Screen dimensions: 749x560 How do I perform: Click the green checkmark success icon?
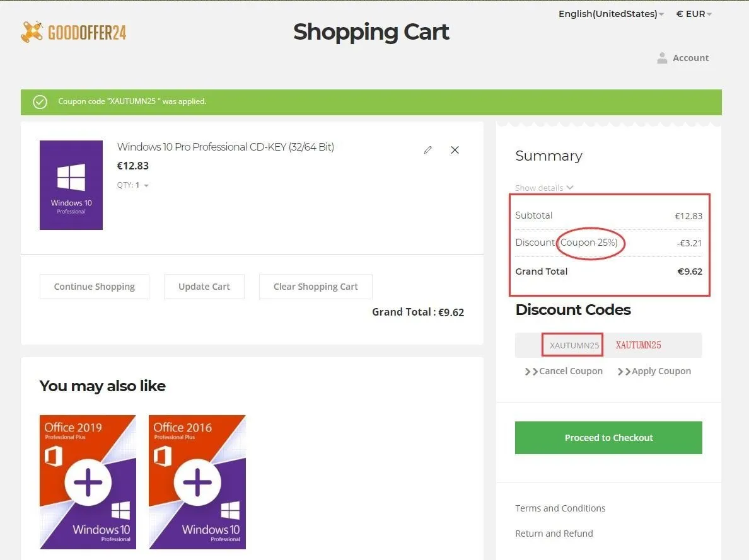point(40,101)
